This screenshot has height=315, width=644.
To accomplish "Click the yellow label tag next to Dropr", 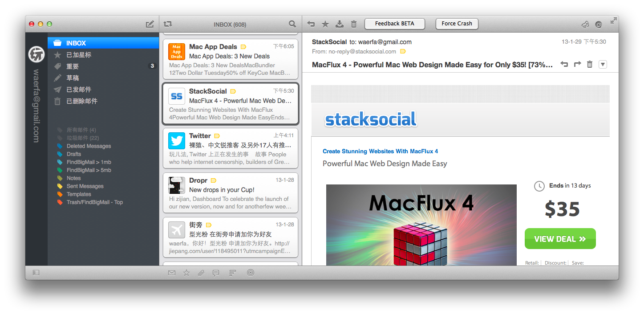I will [213, 180].
